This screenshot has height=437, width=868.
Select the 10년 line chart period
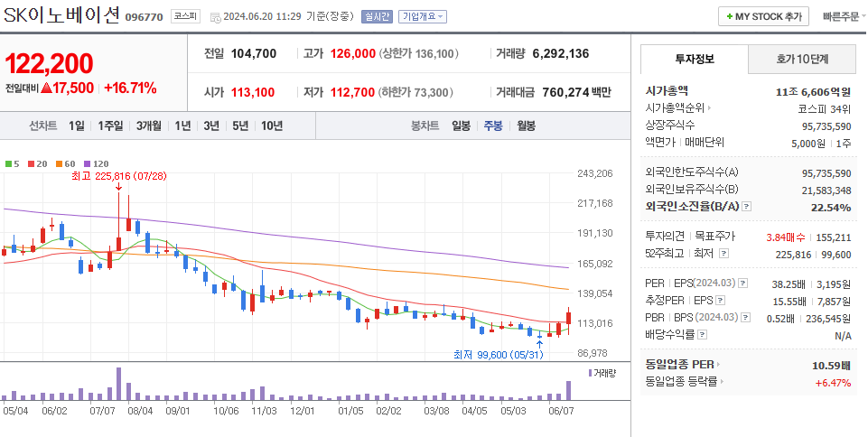(x=272, y=126)
